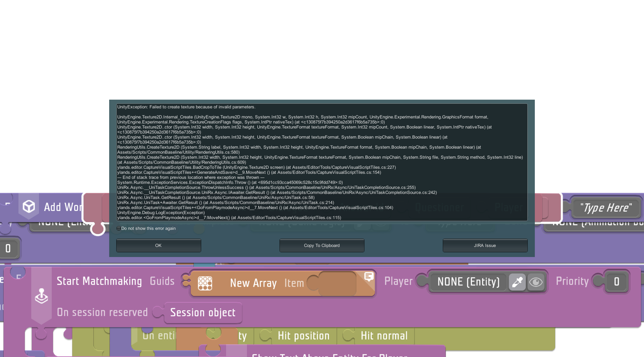Click the OK button in error dialog
The height and width of the screenshot is (357, 644).
pos(159,245)
